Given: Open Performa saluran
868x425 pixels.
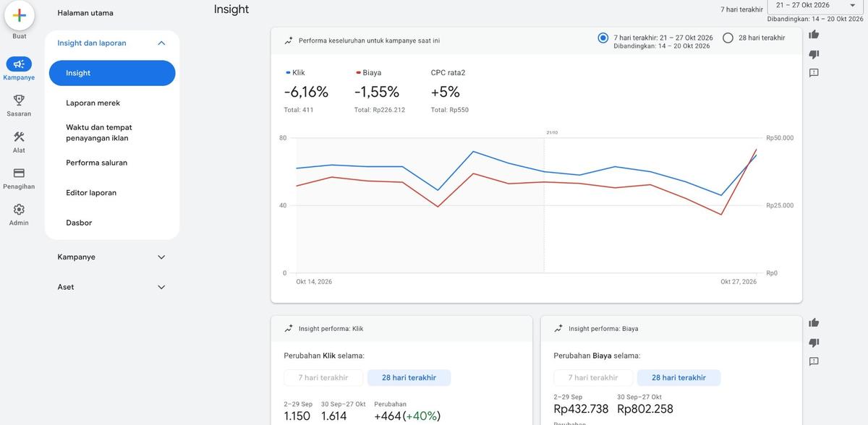Looking at the screenshot, I should pyautogui.click(x=96, y=163).
